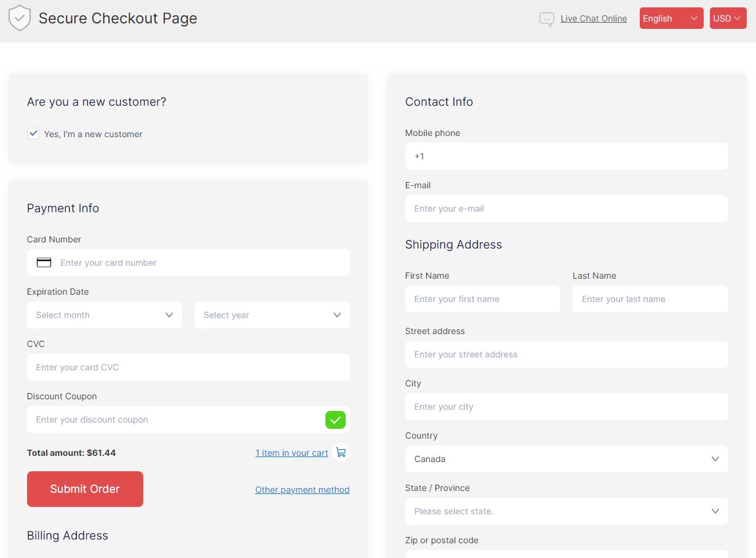Open the Country dropdown showing Canada
Viewport: 756px width, 558px height.
[566, 459]
